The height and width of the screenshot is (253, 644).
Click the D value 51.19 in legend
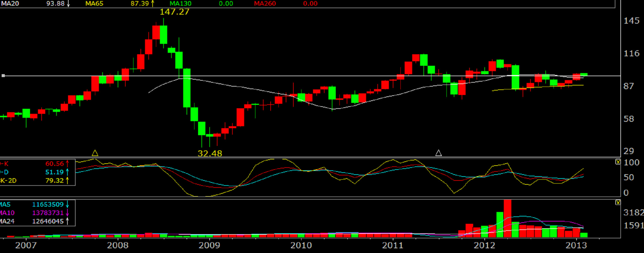tap(55, 172)
